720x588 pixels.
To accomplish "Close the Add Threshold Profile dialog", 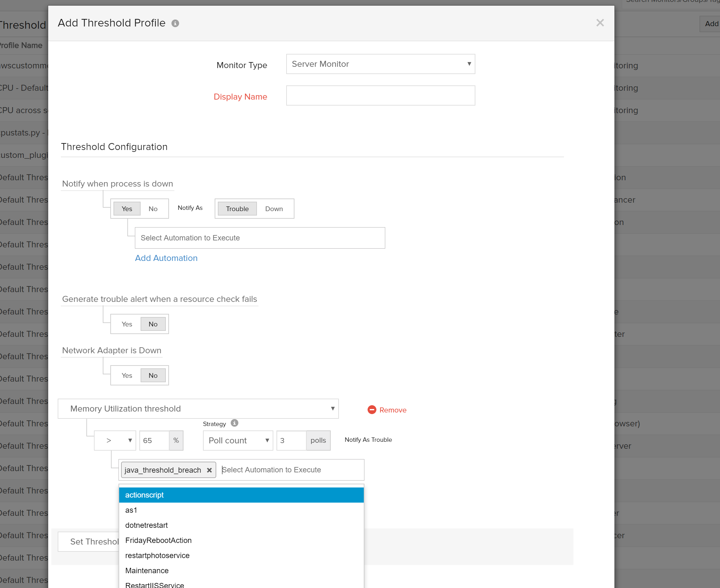I will click(600, 23).
